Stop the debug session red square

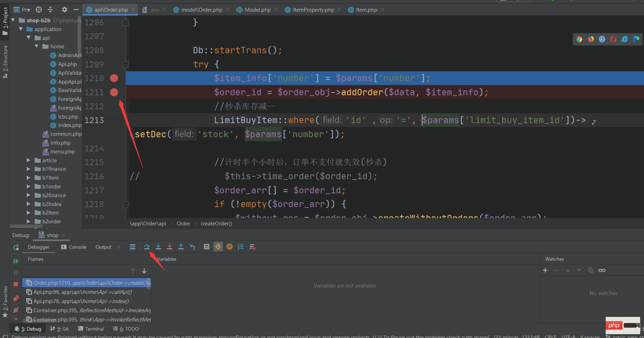[x=16, y=284]
